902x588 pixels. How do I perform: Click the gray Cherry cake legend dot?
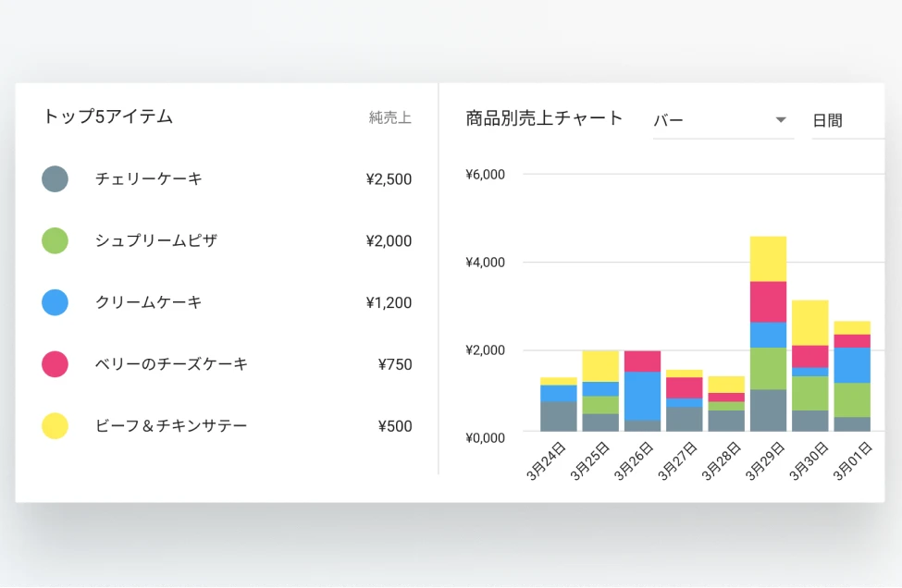point(56,179)
